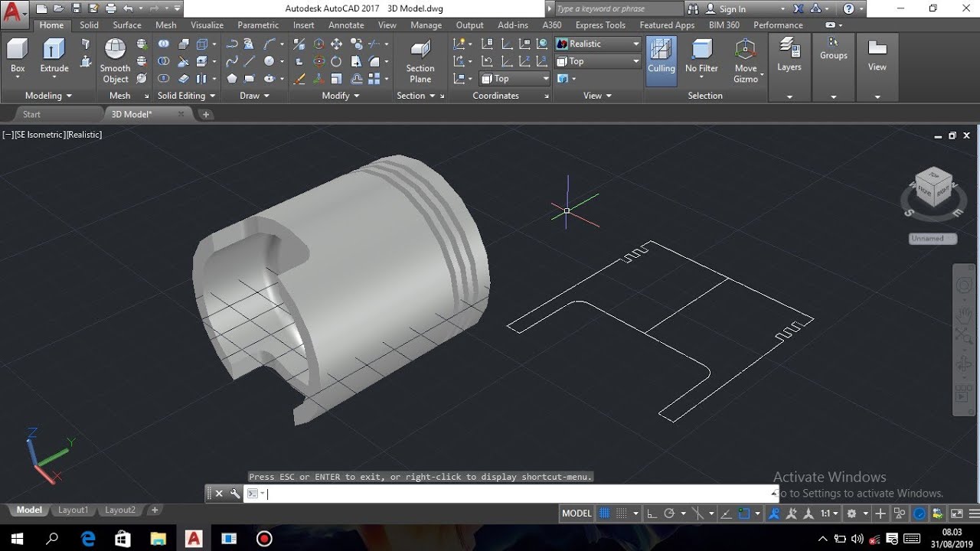Select the Solid Subtract icon
This screenshot has width=980, height=551.
[x=164, y=61]
